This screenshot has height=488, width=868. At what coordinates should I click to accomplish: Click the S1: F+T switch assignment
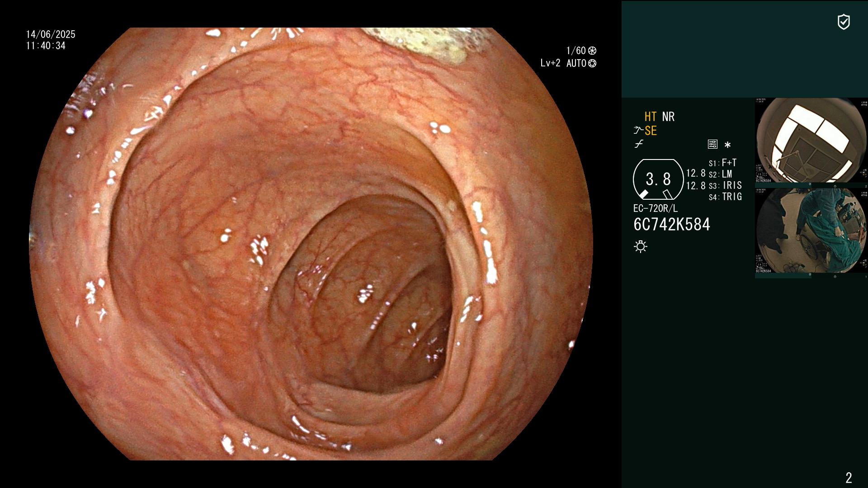(723, 163)
